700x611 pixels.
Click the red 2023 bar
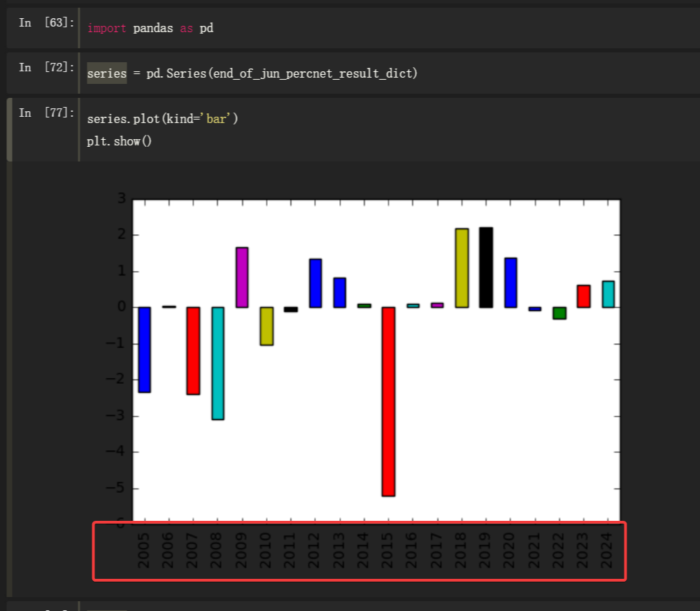[x=583, y=296]
